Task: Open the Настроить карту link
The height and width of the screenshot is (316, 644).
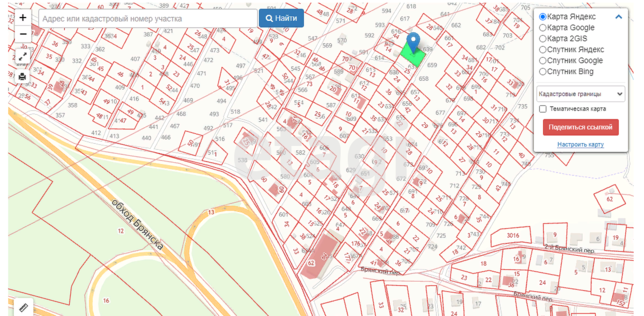Action: pyautogui.click(x=581, y=145)
